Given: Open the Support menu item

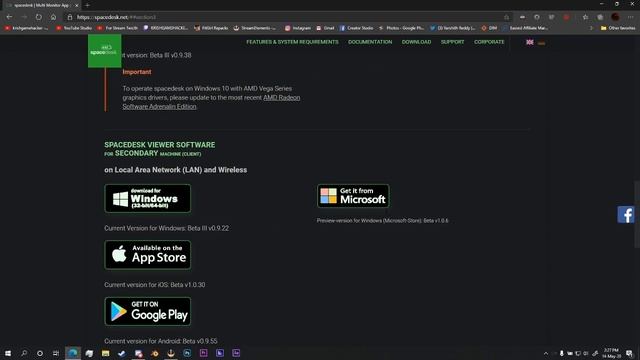Looking at the screenshot, I should (x=452, y=42).
